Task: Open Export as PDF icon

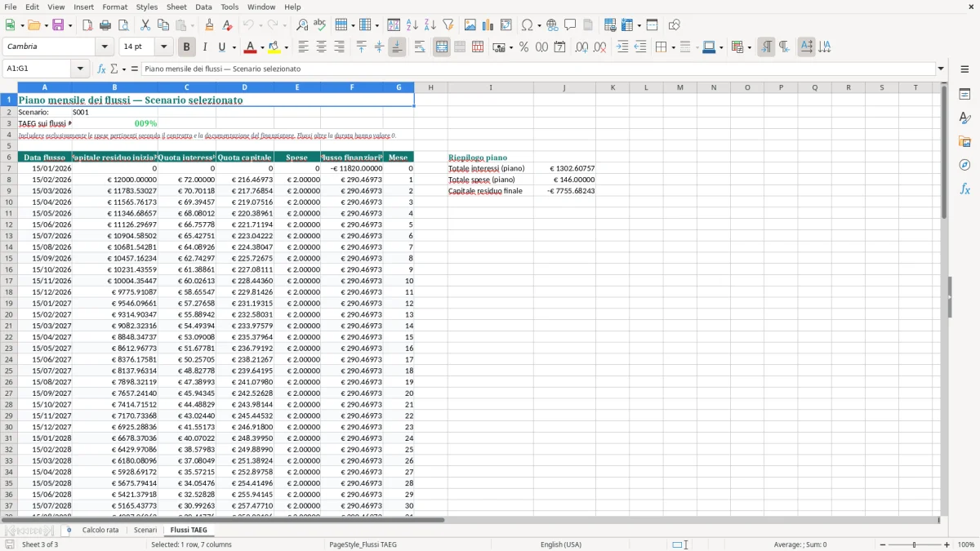Action: pyautogui.click(x=87, y=25)
